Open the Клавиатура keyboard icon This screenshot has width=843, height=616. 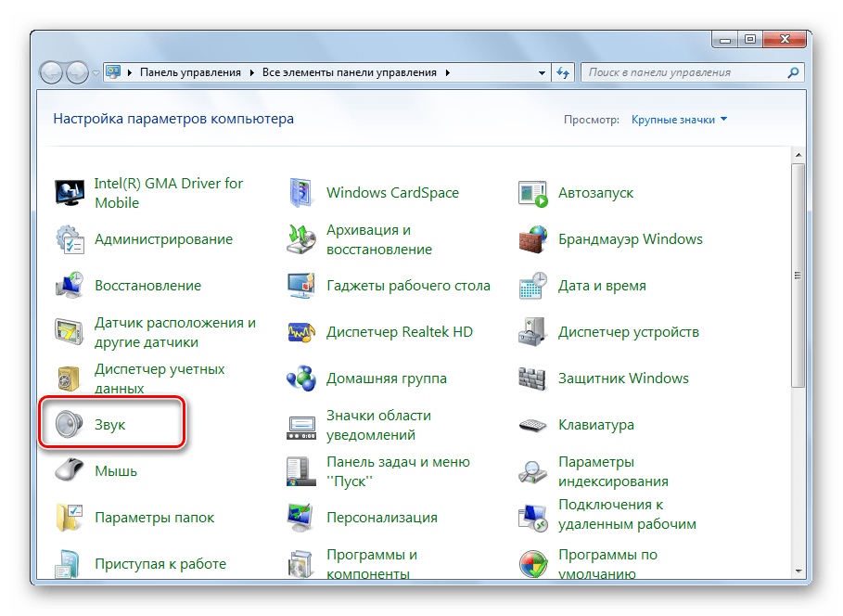tap(533, 425)
